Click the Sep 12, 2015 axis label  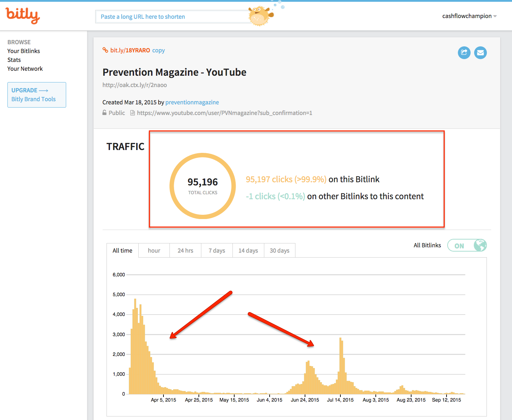click(x=447, y=400)
